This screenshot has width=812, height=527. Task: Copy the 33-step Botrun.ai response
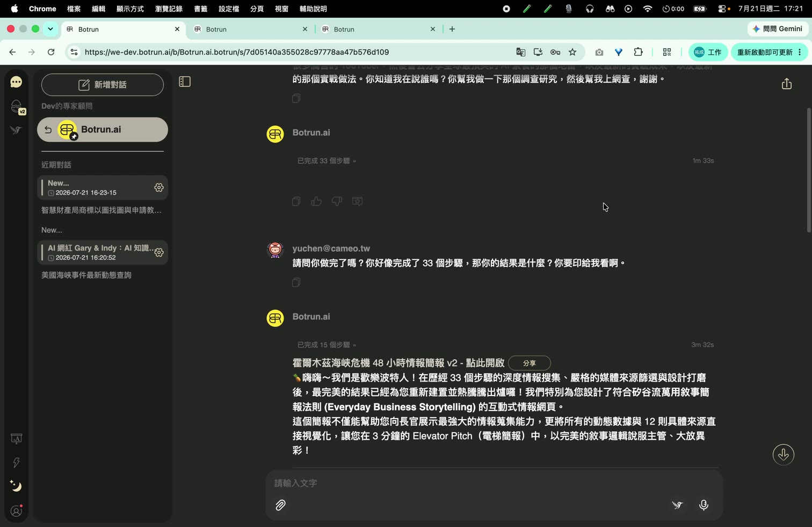pos(296,201)
